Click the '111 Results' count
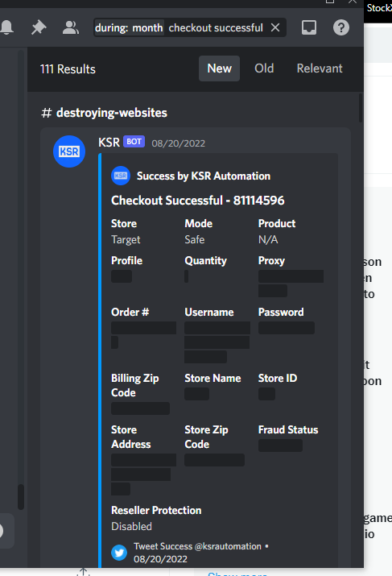Viewport: 392px width, 576px height. [x=68, y=69]
